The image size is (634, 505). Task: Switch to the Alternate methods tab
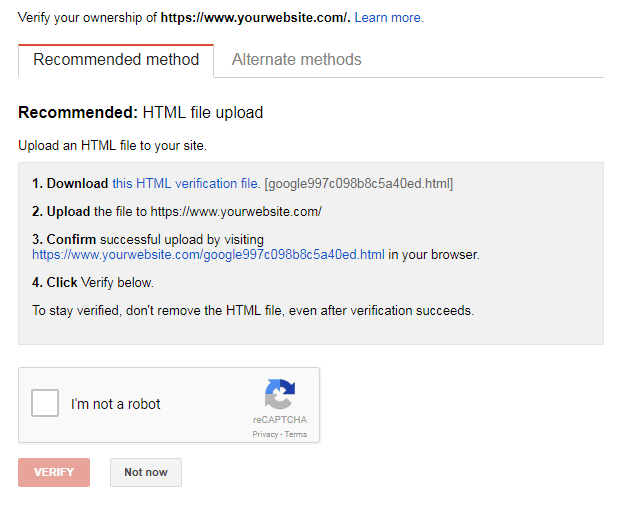(296, 59)
